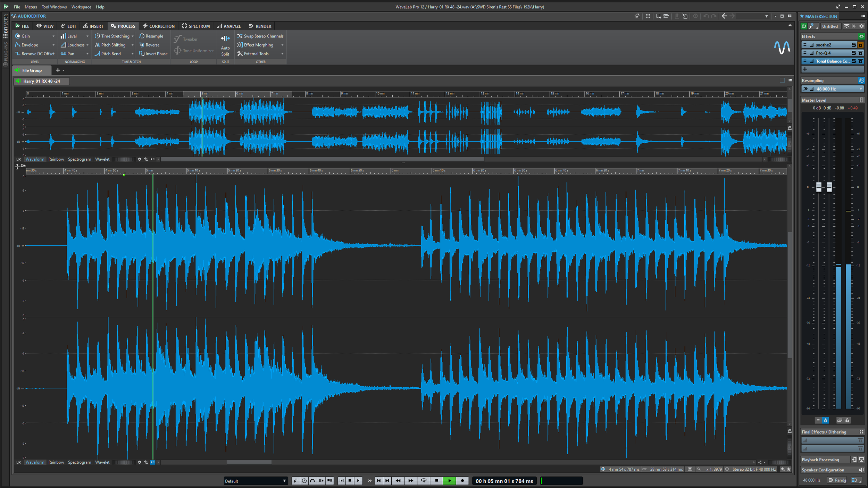868x488 pixels.
Task: Click the Remove DC Offset tool
Action: [35, 54]
